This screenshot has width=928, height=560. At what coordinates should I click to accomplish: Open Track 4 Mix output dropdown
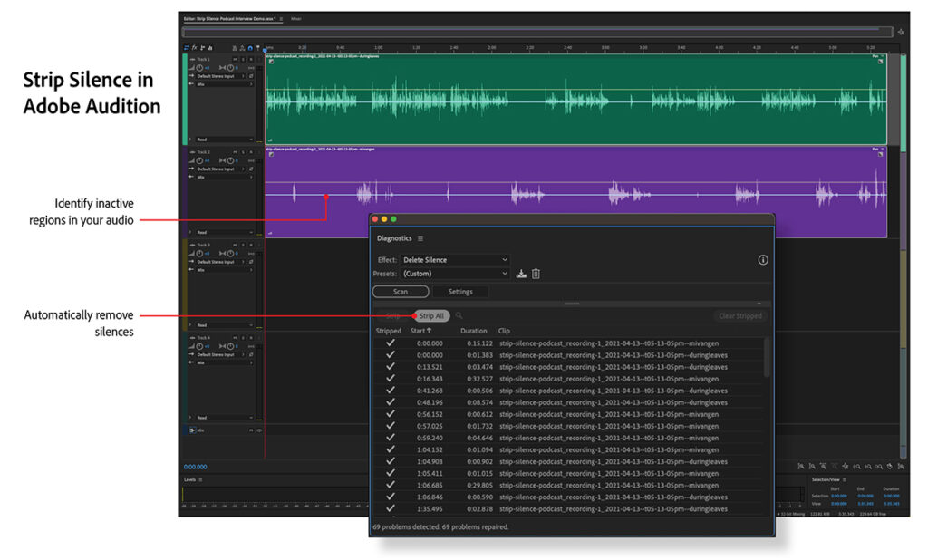tap(225, 362)
